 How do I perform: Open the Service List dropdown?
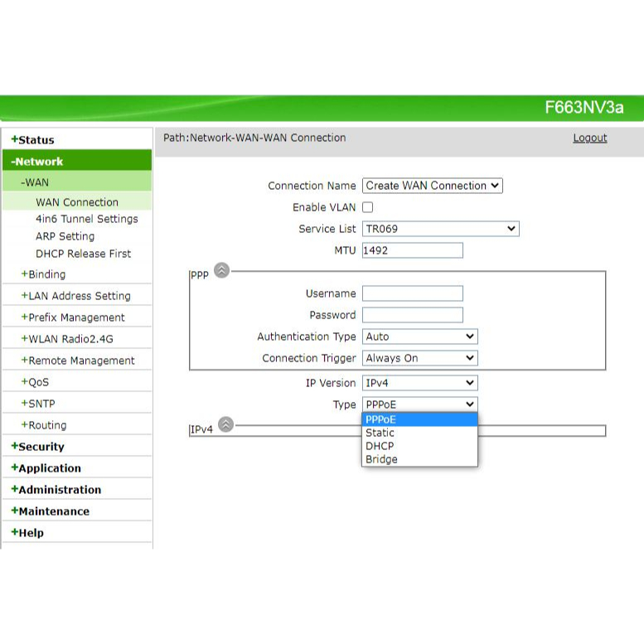[440, 229]
